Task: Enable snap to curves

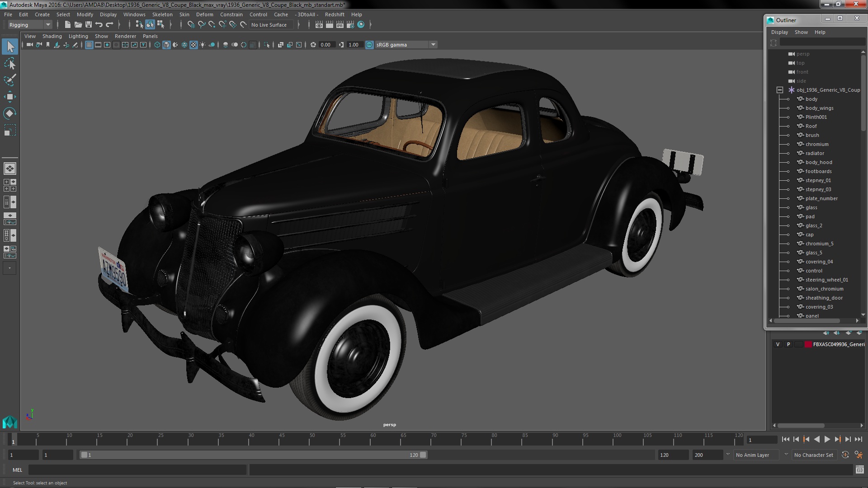Action: [202, 25]
